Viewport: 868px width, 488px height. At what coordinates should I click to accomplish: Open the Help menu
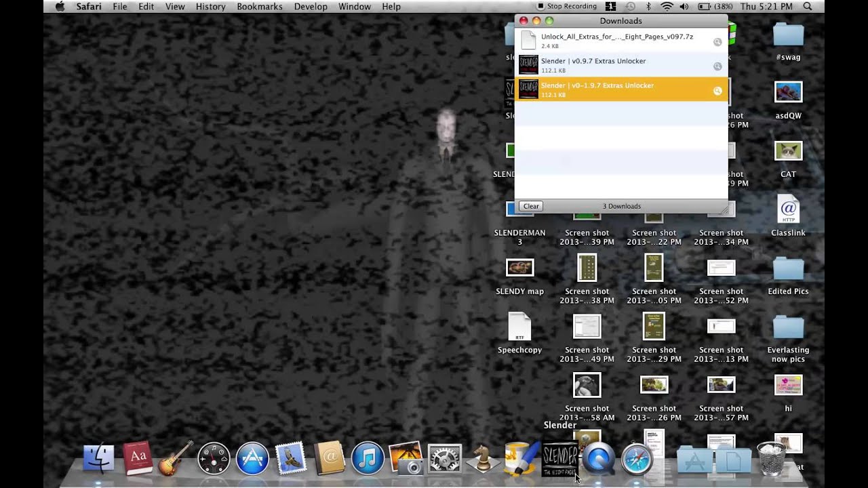pyautogui.click(x=391, y=6)
